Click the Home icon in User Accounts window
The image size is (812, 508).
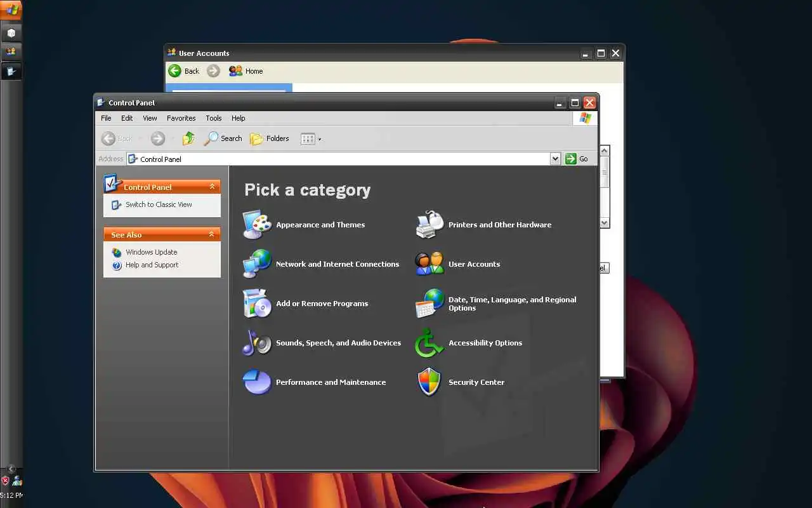[x=235, y=71]
